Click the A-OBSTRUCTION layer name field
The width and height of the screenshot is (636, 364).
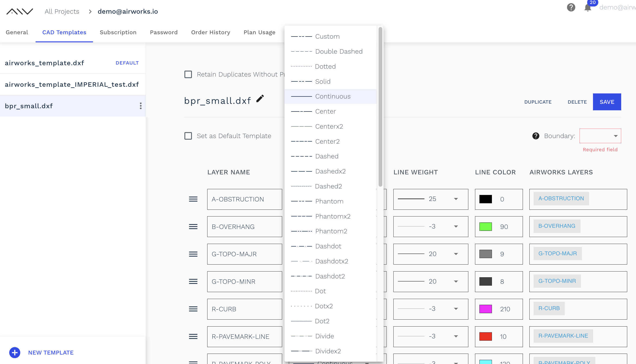click(244, 199)
